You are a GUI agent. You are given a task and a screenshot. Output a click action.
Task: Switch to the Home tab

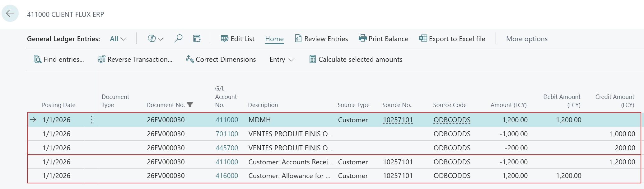[x=274, y=39]
